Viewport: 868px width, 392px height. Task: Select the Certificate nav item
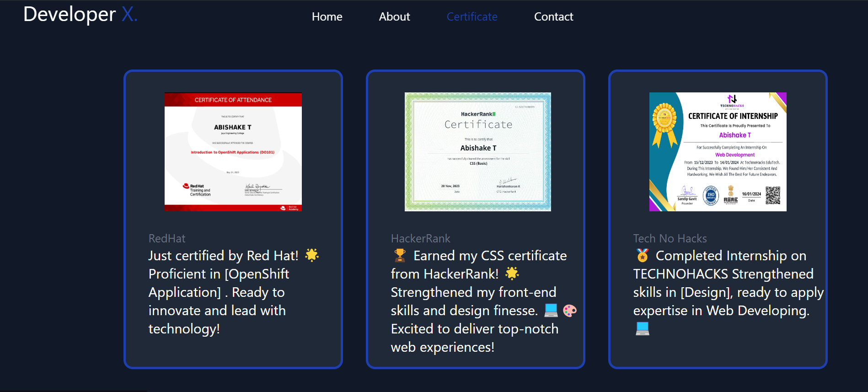472,17
